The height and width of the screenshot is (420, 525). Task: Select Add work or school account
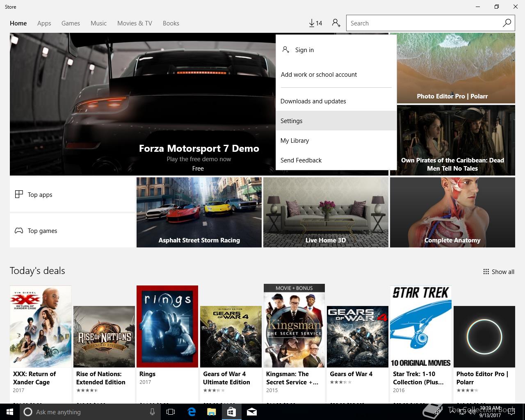coord(336,74)
